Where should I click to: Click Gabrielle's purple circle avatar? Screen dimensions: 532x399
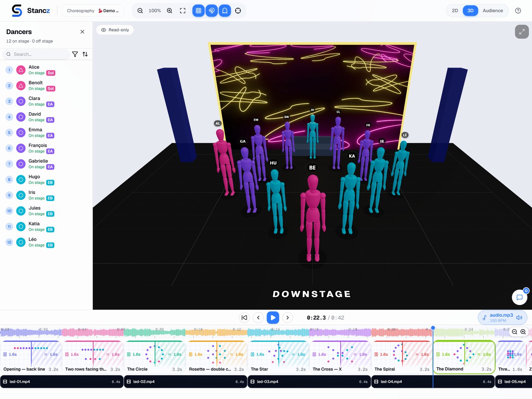[21, 164]
